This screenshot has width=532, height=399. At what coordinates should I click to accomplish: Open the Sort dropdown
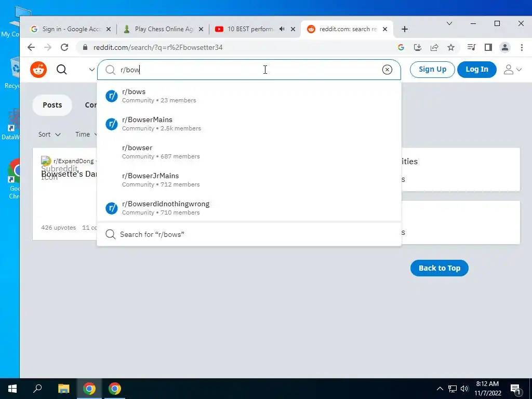49,135
